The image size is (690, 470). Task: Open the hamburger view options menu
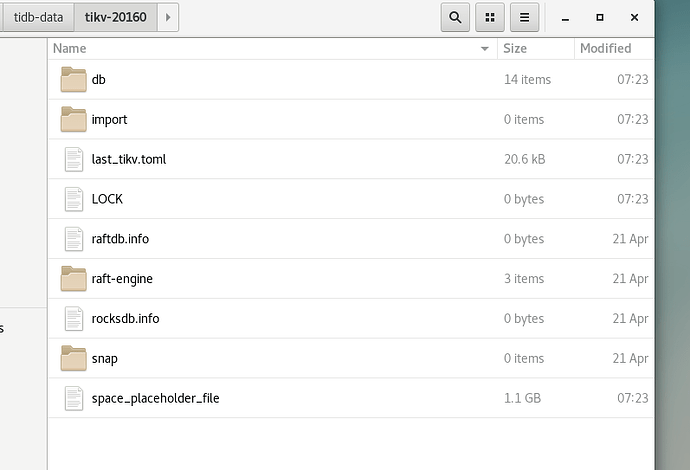[525, 17]
